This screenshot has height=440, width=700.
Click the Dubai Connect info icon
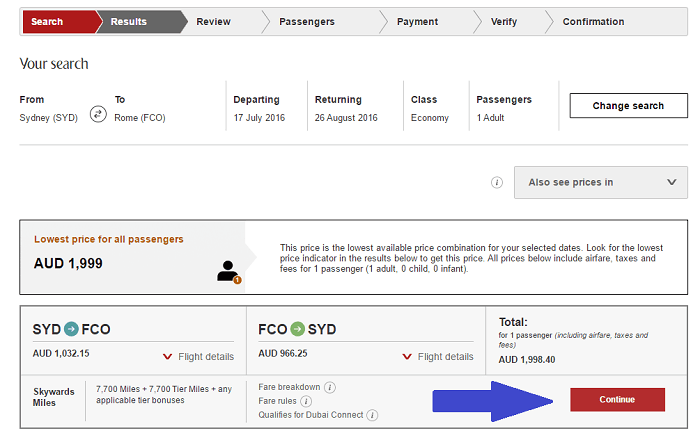pos(372,415)
